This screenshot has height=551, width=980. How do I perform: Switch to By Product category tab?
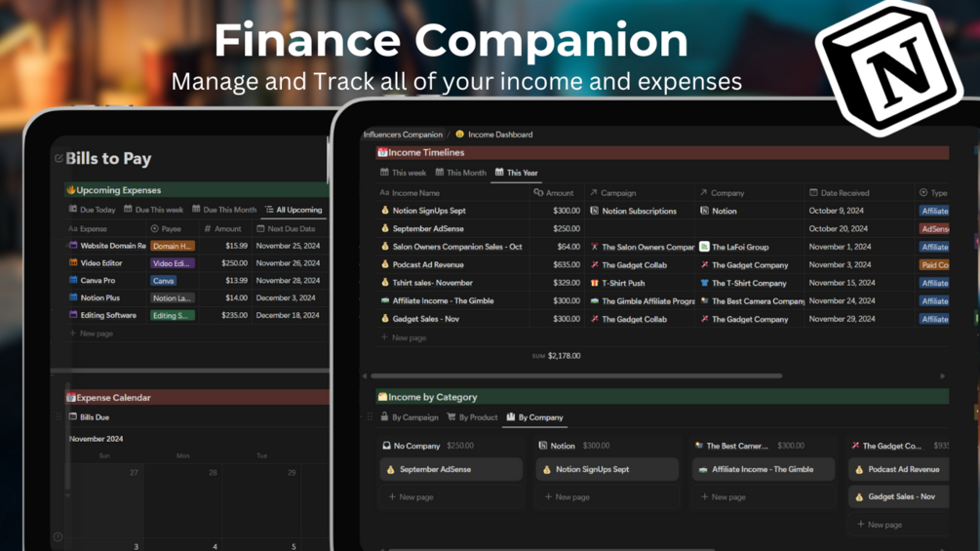(473, 417)
